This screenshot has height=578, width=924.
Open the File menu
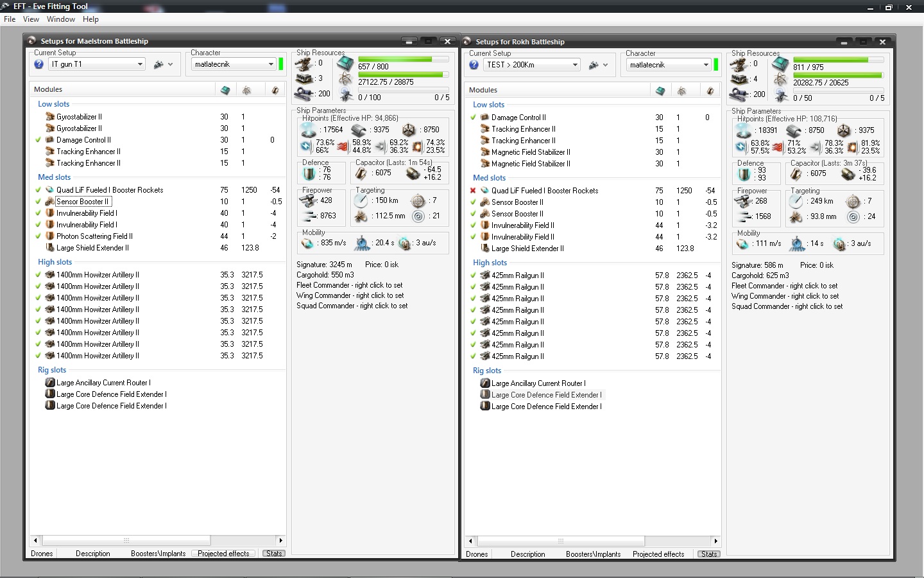10,19
